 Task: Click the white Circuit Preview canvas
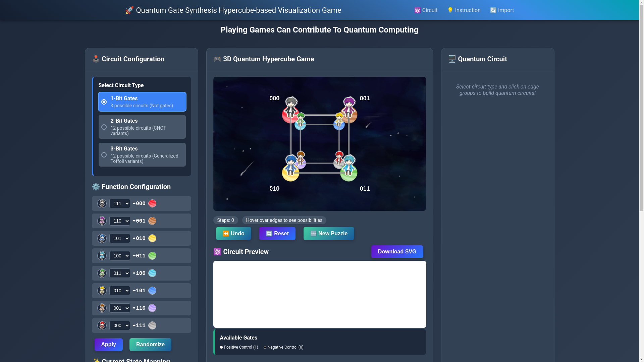tap(320, 294)
